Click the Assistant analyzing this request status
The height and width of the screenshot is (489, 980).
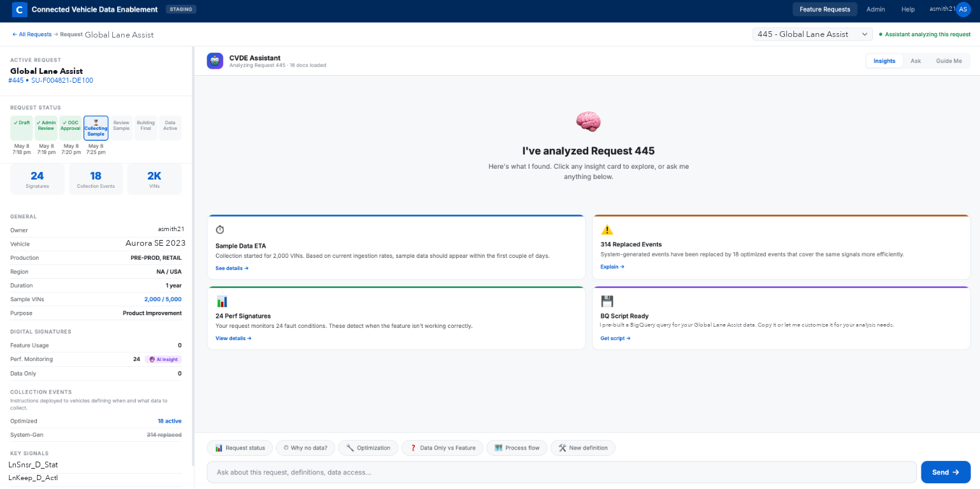point(925,34)
